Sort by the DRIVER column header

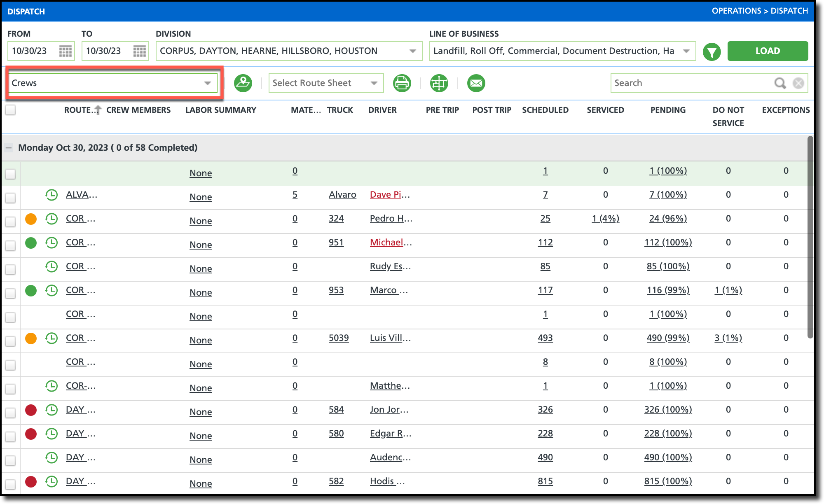click(x=382, y=110)
